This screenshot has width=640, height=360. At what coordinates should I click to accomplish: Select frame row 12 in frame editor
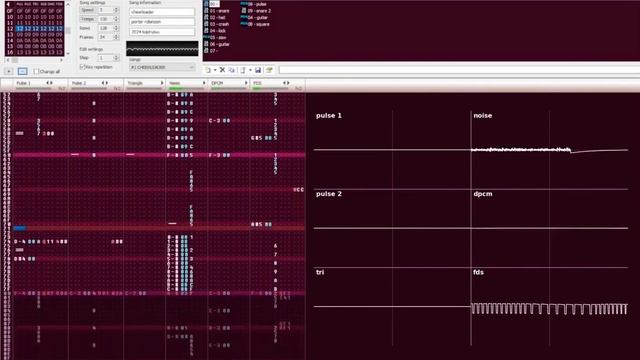pyautogui.click(x=35, y=29)
